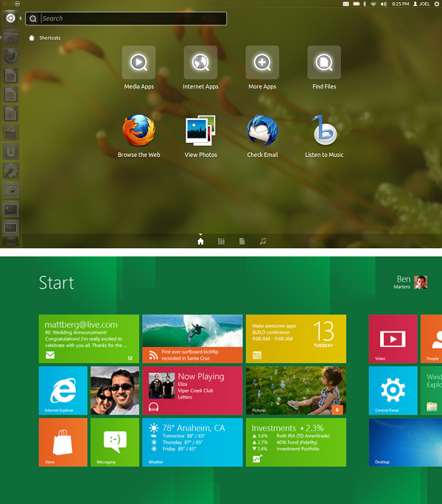Viewport: 442px width, 504px height.
Task: Expand the Media Apps category
Action: [138, 63]
